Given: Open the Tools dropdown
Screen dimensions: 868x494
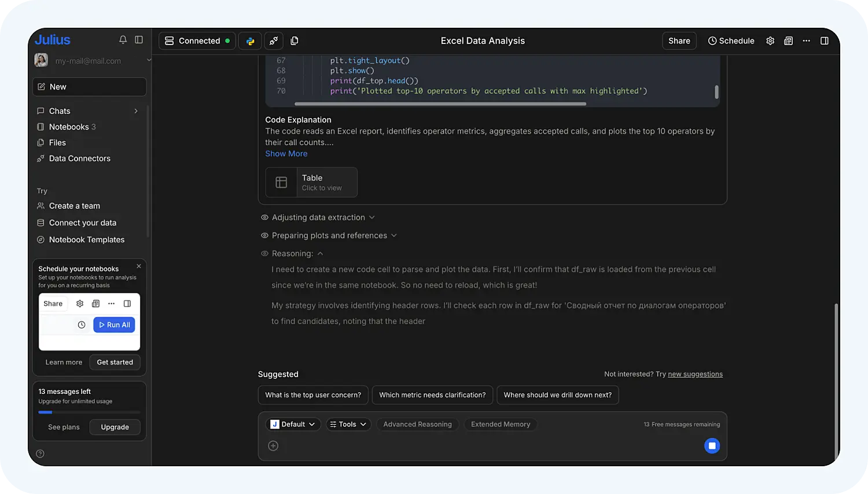Looking at the screenshot, I should pyautogui.click(x=348, y=425).
